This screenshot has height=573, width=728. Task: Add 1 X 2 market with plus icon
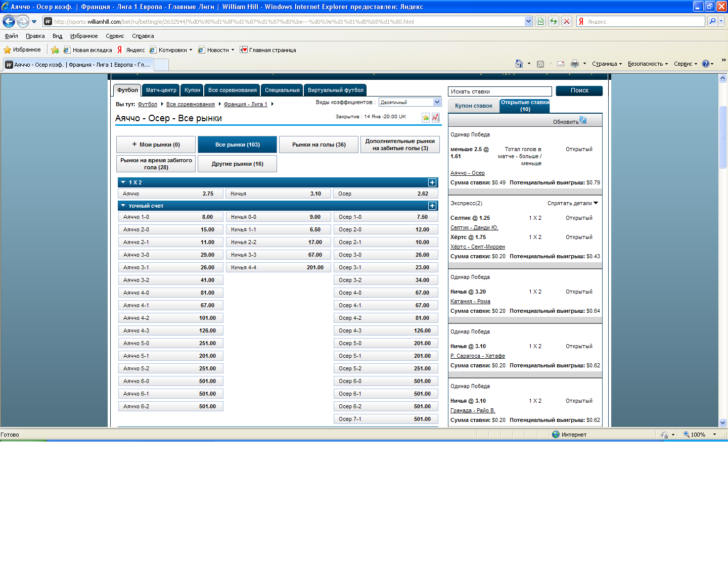432,182
